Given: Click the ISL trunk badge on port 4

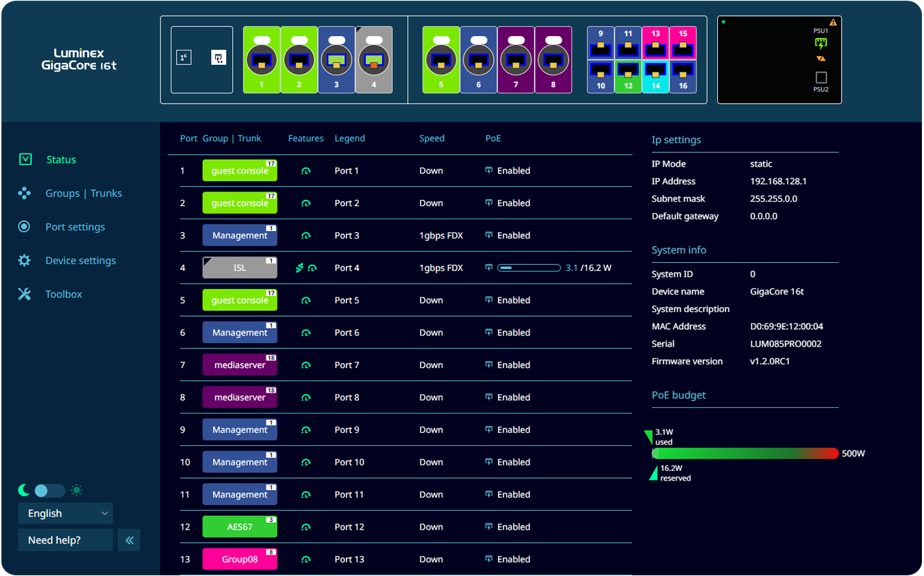Looking at the screenshot, I should tap(240, 268).
